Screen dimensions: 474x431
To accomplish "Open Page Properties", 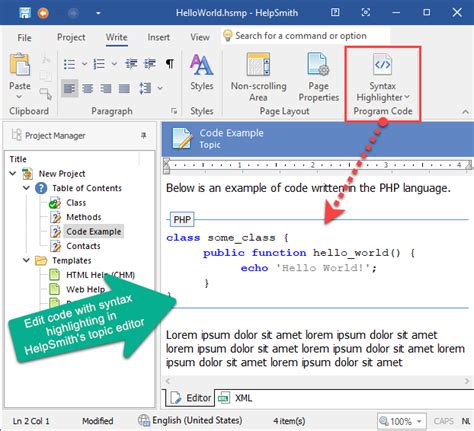I will [x=318, y=77].
